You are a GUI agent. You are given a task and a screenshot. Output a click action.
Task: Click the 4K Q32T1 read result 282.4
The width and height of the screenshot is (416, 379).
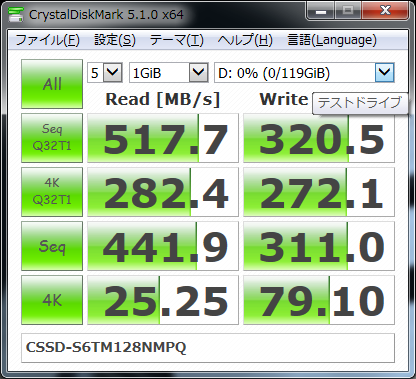click(163, 192)
